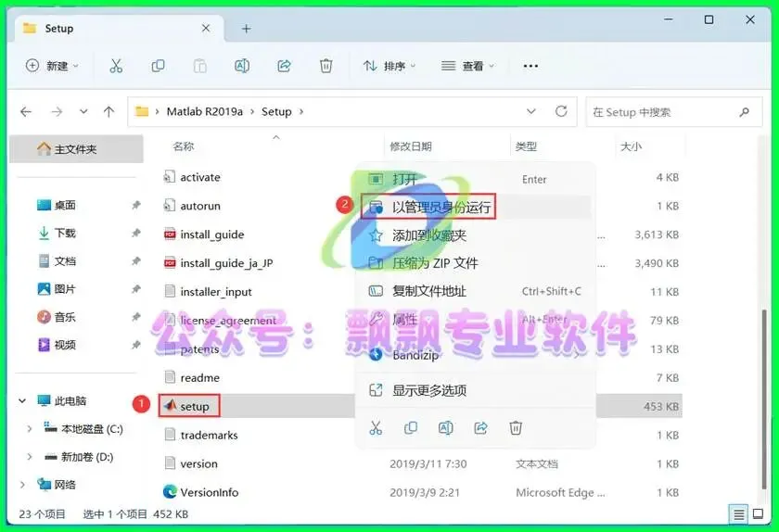Choose 添加到收藏夹 from the context menu
This screenshot has width=779, height=532.
tap(476, 235)
